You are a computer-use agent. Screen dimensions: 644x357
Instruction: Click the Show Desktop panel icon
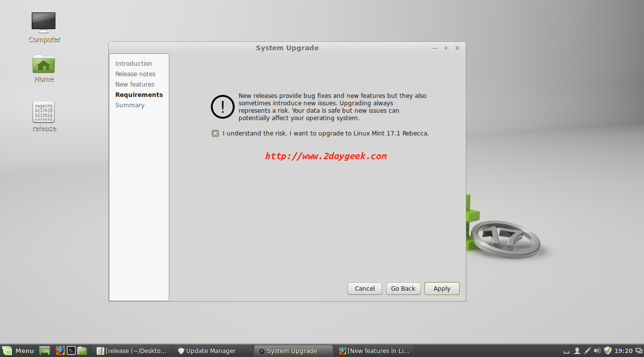coord(45,351)
